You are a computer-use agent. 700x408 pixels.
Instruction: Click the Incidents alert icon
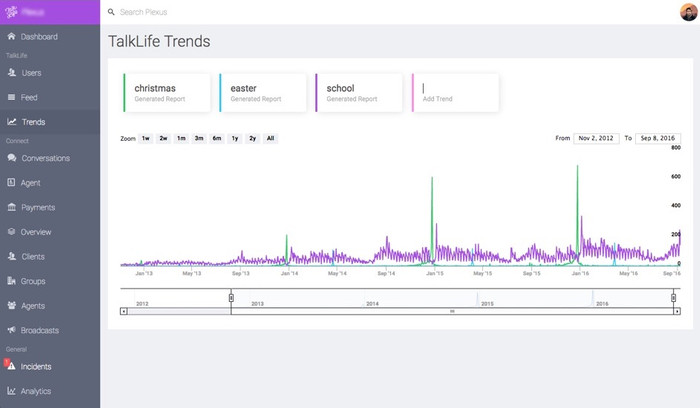click(x=10, y=366)
